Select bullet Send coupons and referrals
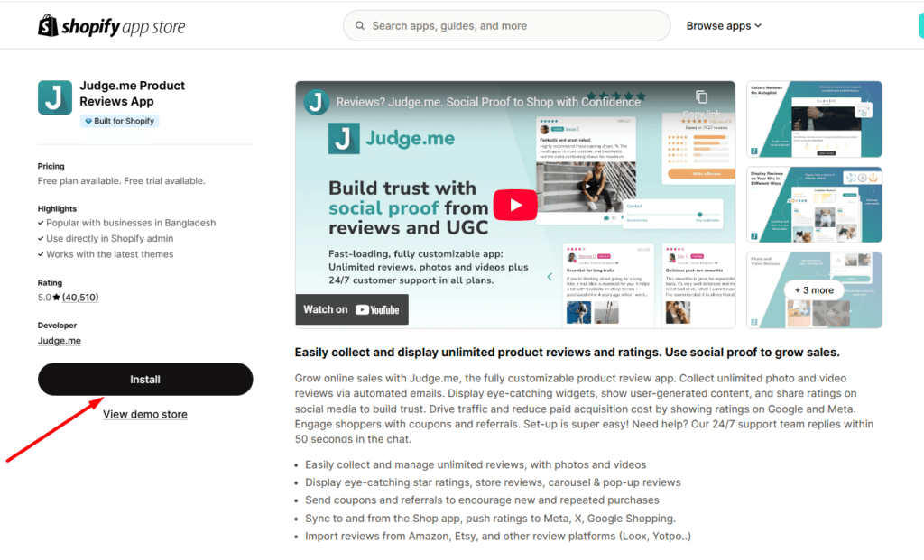The image size is (924, 560). click(482, 500)
